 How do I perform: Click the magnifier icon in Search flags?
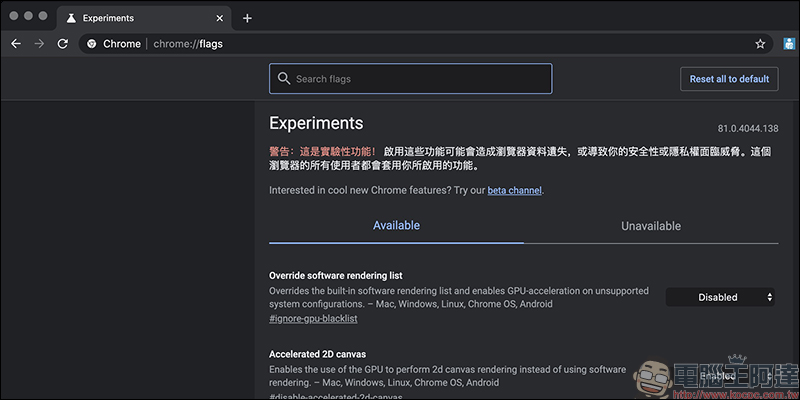(284, 79)
